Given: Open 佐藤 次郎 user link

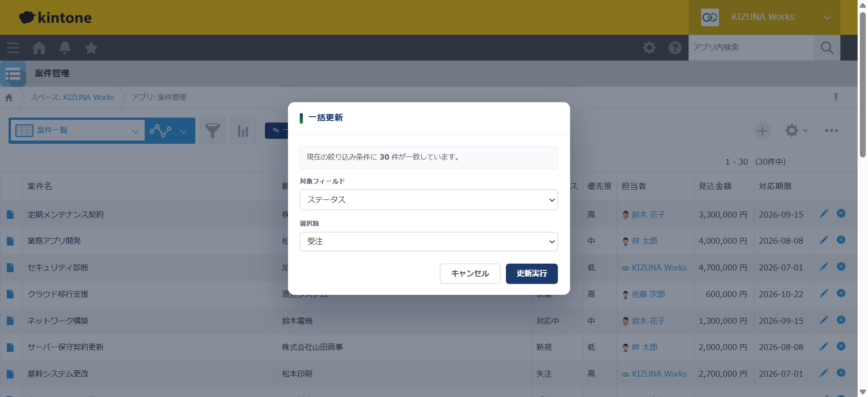Looking at the screenshot, I should [x=648, y=294].
